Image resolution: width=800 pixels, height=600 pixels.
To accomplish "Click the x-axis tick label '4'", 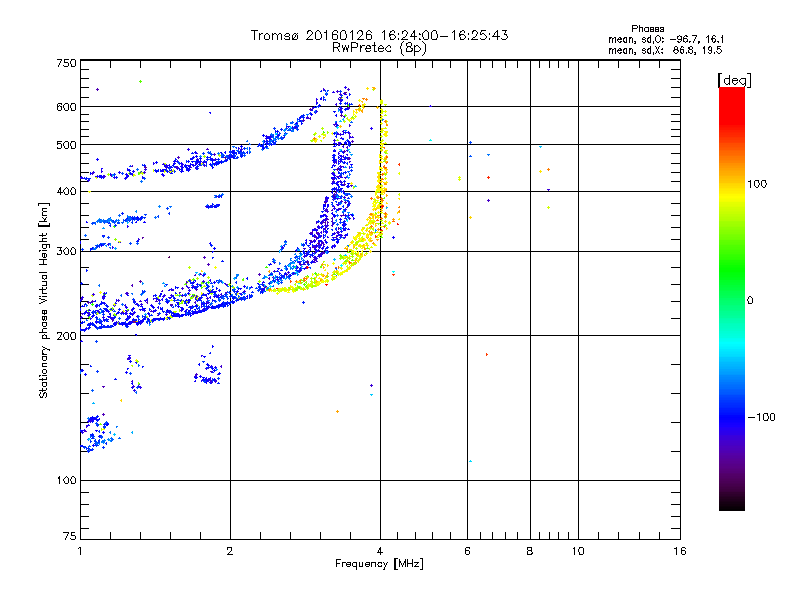I will tap(380, 551).
